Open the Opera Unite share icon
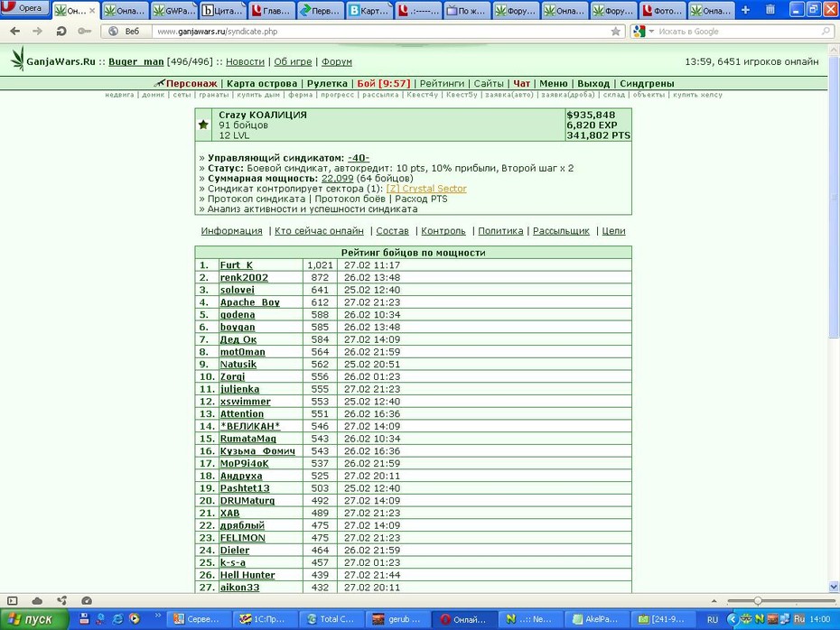The width and height of the screenshot is (840, 630). 62,600
